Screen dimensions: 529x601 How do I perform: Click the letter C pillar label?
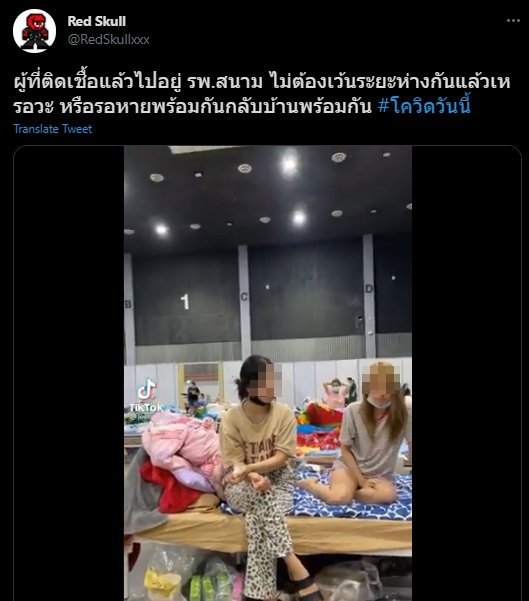[x=244, y=297]
